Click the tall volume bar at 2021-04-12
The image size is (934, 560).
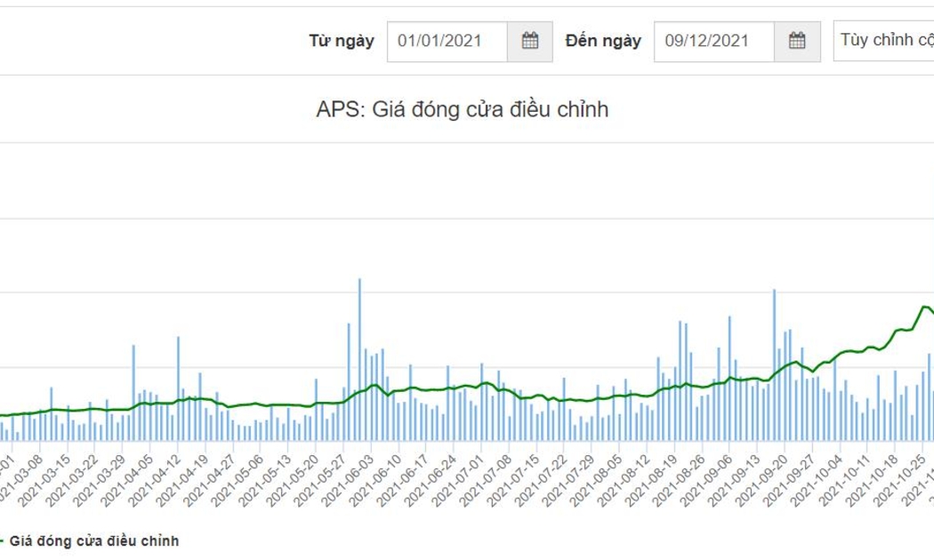point(178,388)
